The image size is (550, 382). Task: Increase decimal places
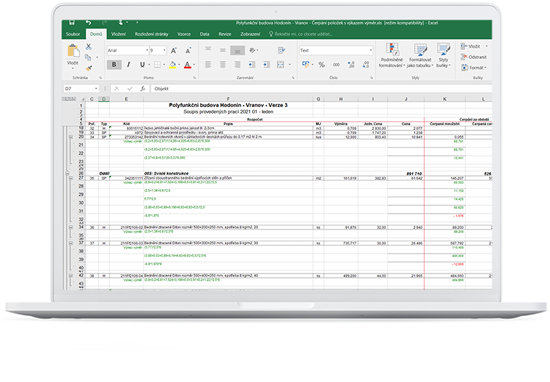pos(351,65)
